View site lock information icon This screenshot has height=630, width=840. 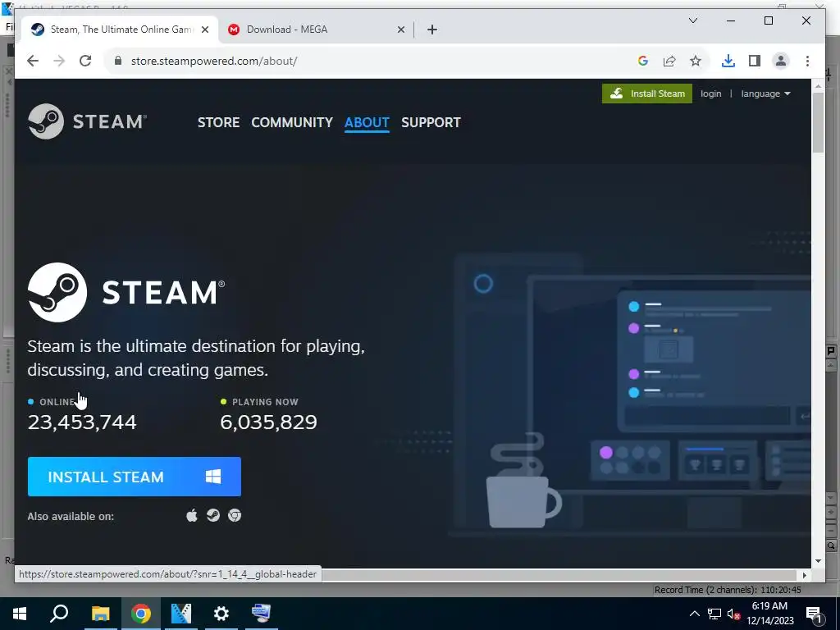coord(118,61)
